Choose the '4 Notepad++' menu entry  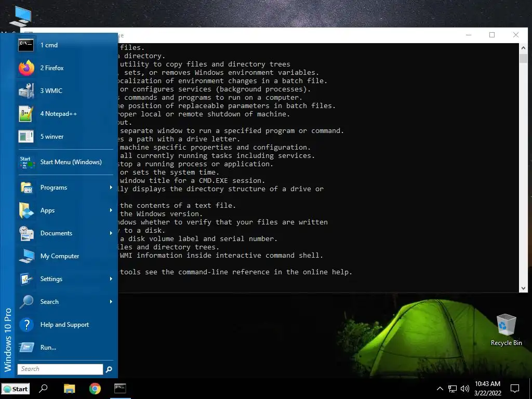coord(58,114)
